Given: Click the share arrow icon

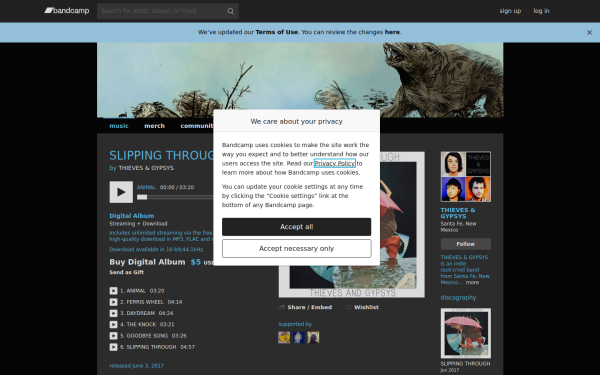Looking at the screenshot, I should (x=281, y=307).
